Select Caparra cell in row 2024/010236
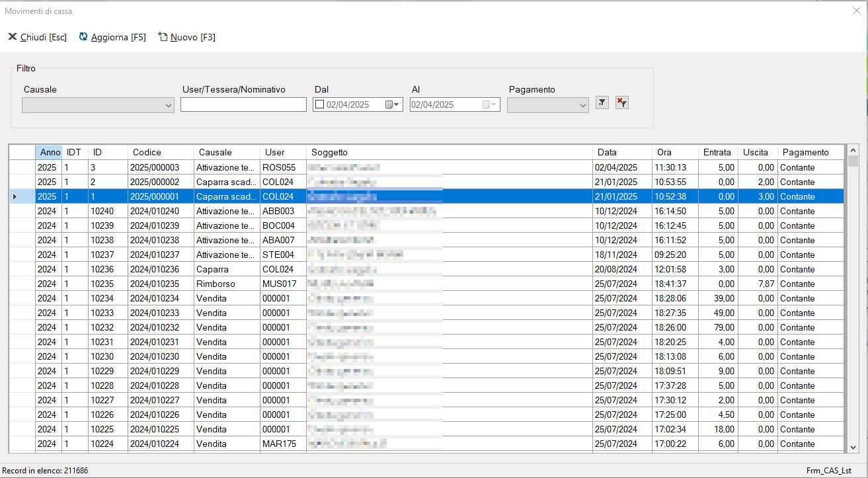Image resolution: width=868 pixels, height=478 pixels. click(x=227, y=269)
